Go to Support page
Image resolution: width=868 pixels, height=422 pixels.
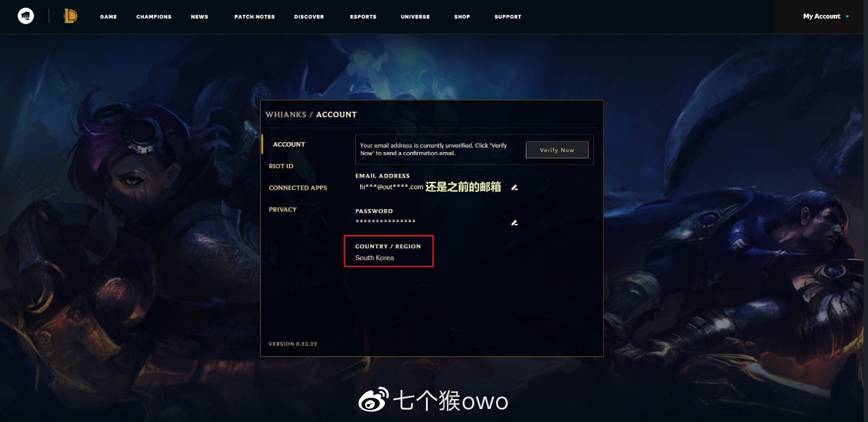point(508,17)
